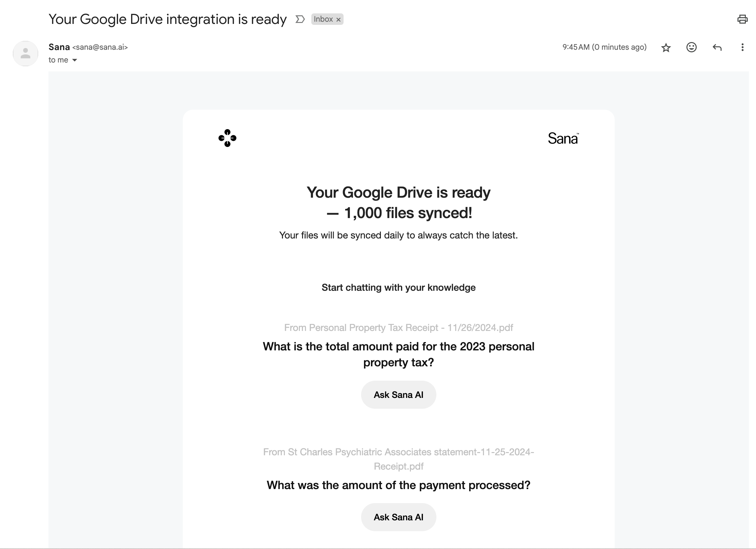Ask Sana AI about the property tax
756x549 pixels.
[398, 395]
